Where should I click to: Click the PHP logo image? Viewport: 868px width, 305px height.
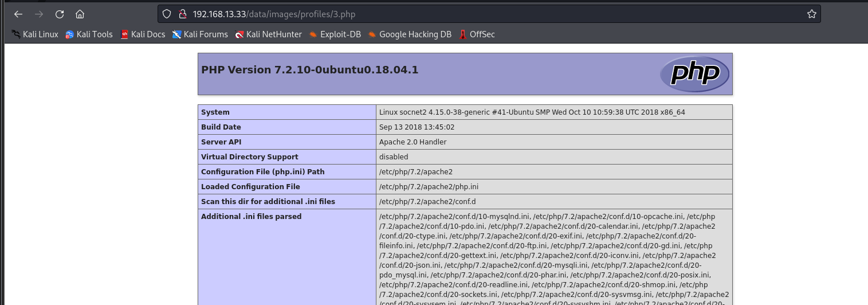(x=694, y=74)
